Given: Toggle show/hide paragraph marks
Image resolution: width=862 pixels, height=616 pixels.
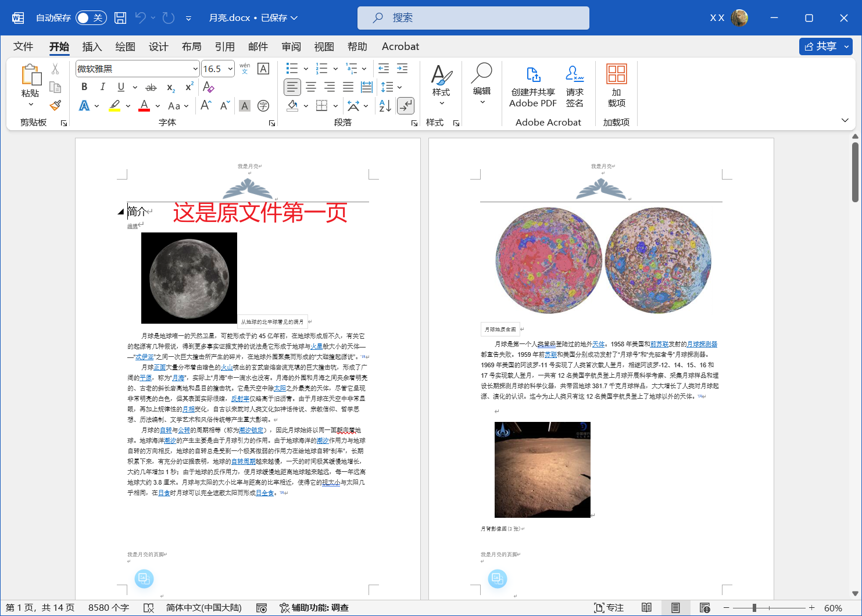Looking at the screenshot, I should click(x=405, y=106).
